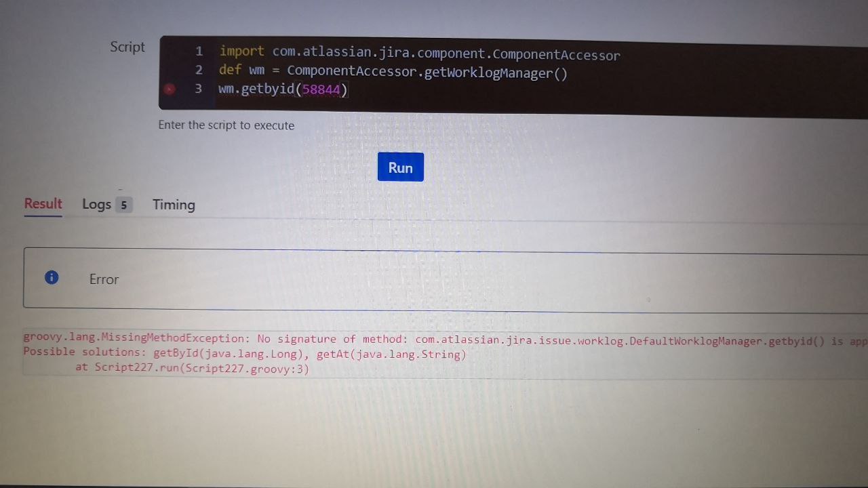Click script line 2 defining wm

pyautogui.click(x=393, y=70)
